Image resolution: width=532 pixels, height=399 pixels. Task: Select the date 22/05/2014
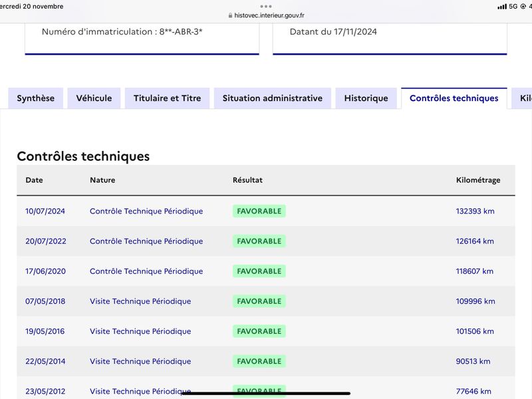[x=45, y=361]
